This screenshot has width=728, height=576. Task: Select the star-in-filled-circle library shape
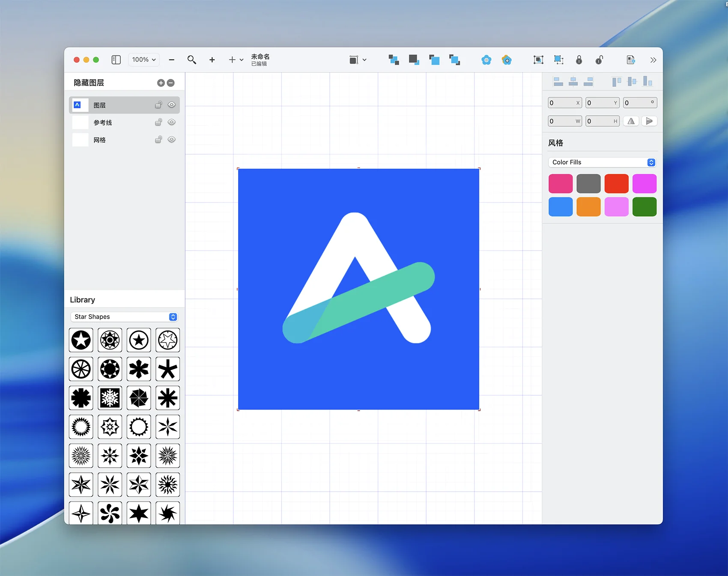point(81,340)
